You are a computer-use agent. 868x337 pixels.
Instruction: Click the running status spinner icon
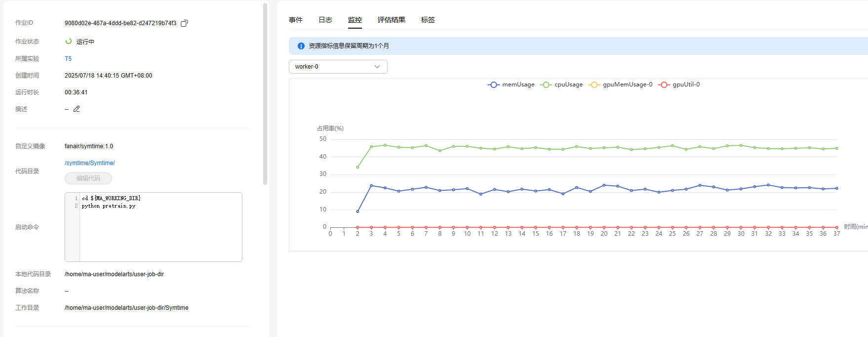69,42
